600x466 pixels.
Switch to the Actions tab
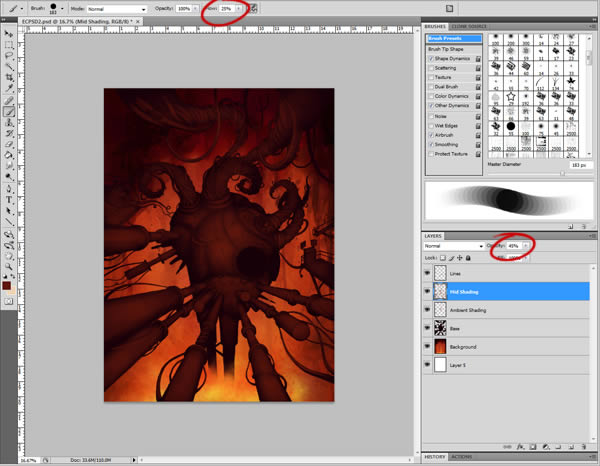tap(461, 457)
